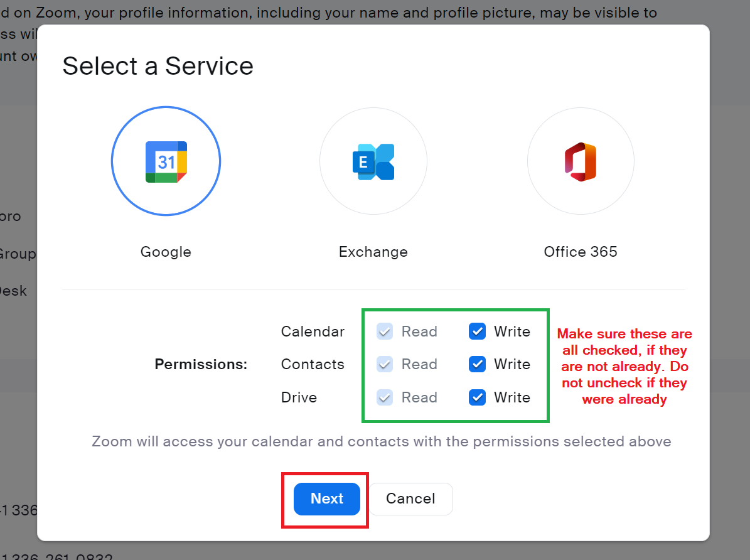Image resolution: width=750 pixels, height=560 pixels.
Task: Click the Zoom will access your calendar notice
Action: click(x=381, y=441)
